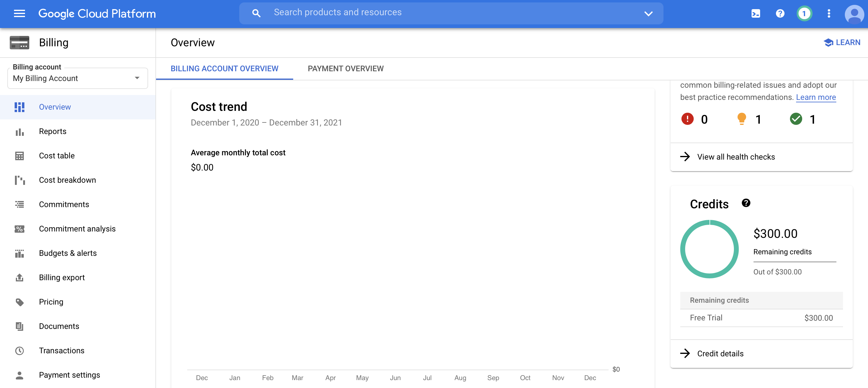Open Credit details link
Screen dimensions: 868x388
pos(720,354)
